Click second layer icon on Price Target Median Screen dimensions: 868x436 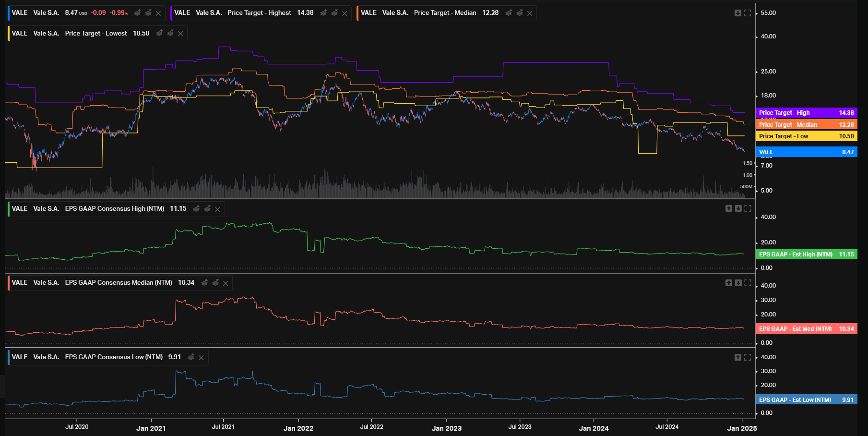click(520, 13)
